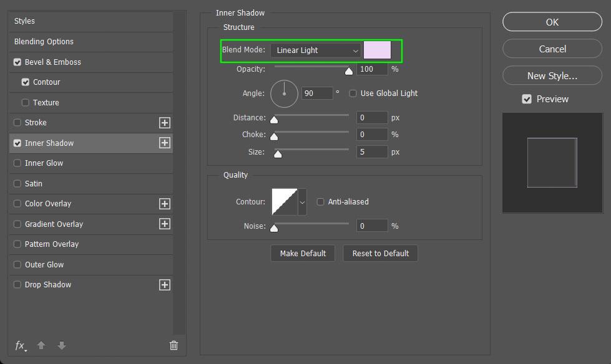The image size is (611, 364).
Task: Add another Stroke effect with plus icon
Action: click(164, 123)
